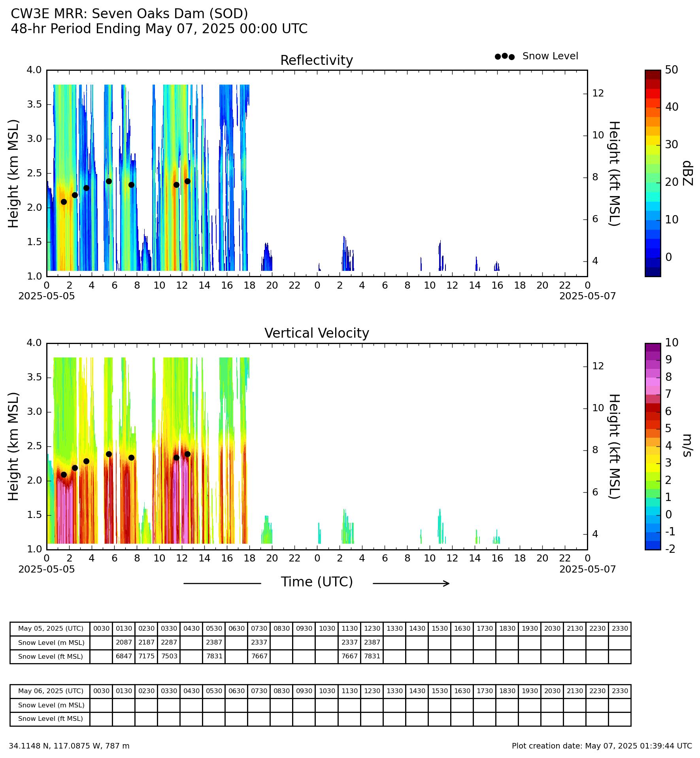Click 'Snow Level (m MSL)' row in May 06 table
The height and width of the screenshot is (758, 700).
tap(320, 705)
